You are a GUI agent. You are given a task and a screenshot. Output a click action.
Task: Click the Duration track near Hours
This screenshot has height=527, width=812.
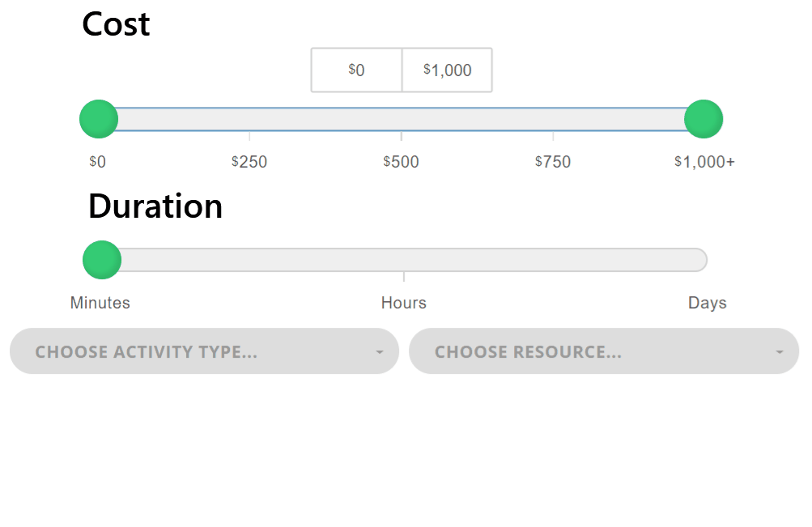[x=403, y=260]
